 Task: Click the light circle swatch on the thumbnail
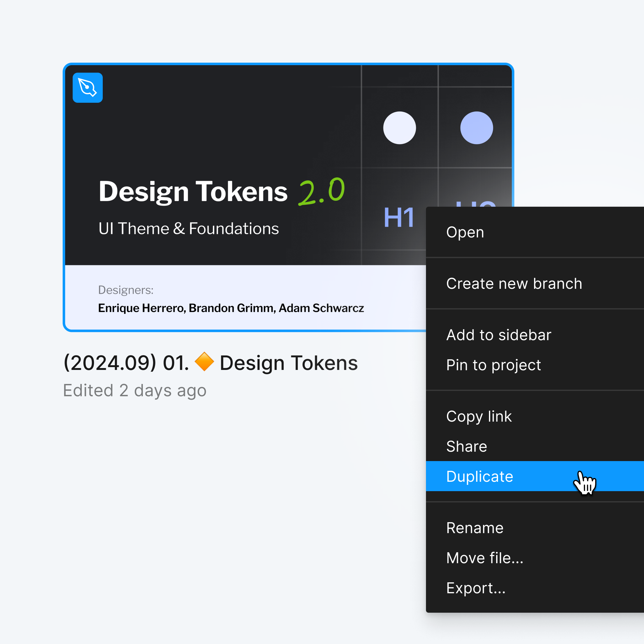click(x=400, y=127)
